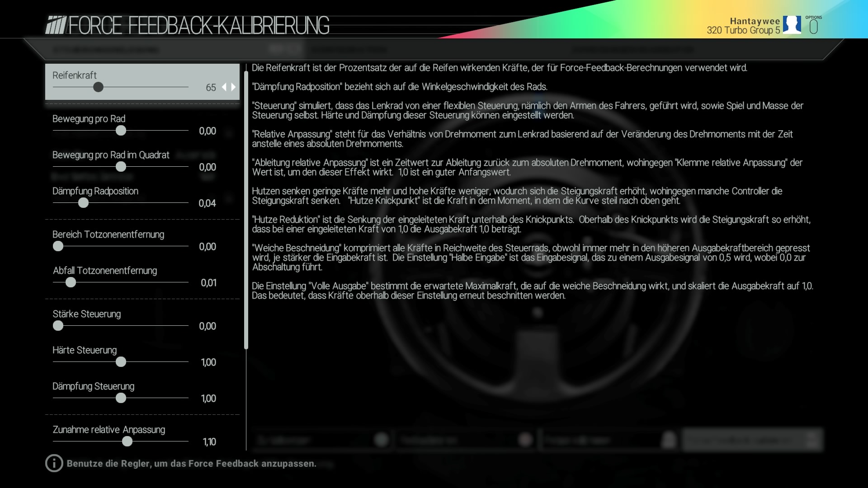Click the Zunahme relative Anpassung value 1,10
Viewport: 868px width, 488px height.
point(209,442)
